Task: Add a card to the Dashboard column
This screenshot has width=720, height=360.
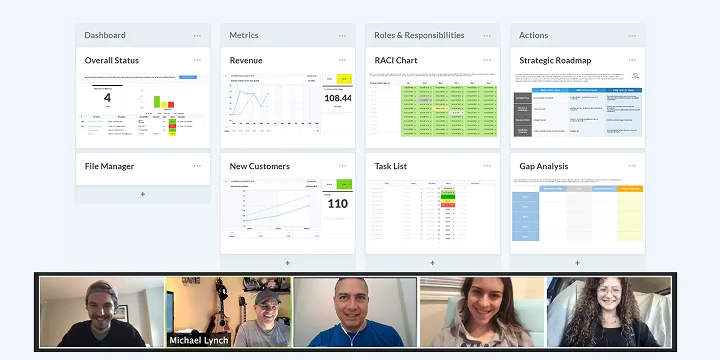Action: (143, 194)
